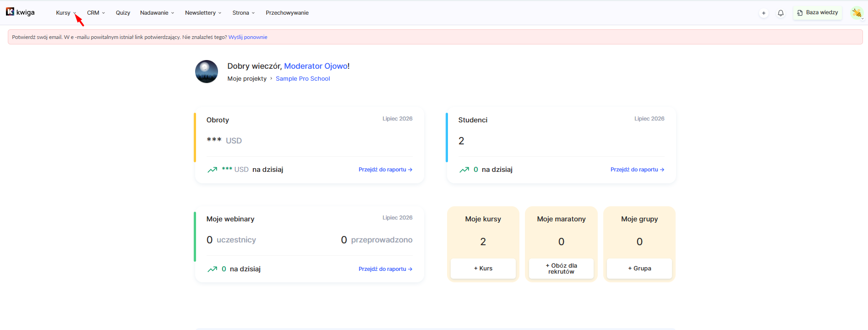Open the user avatar menu in header

point(857,13)
